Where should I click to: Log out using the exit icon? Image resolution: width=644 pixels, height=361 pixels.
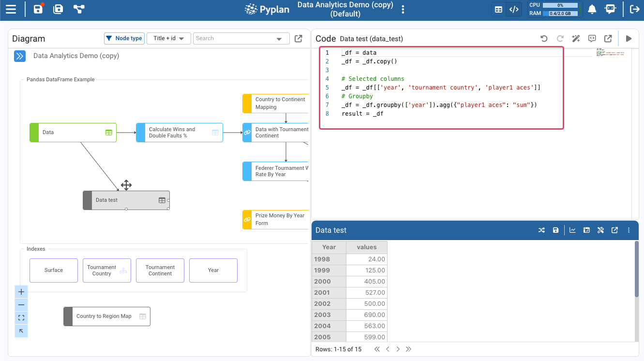pos(634,9)
